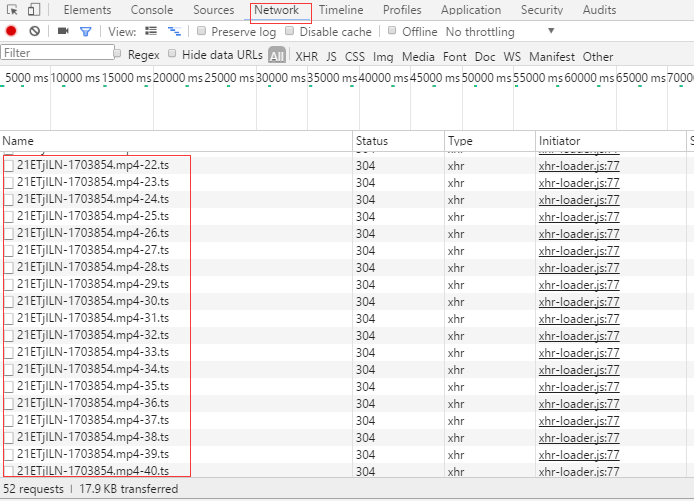The height and width of the screenshot is (501, 694).
Task: Click the Filter text input field
Action: [55, 53]
